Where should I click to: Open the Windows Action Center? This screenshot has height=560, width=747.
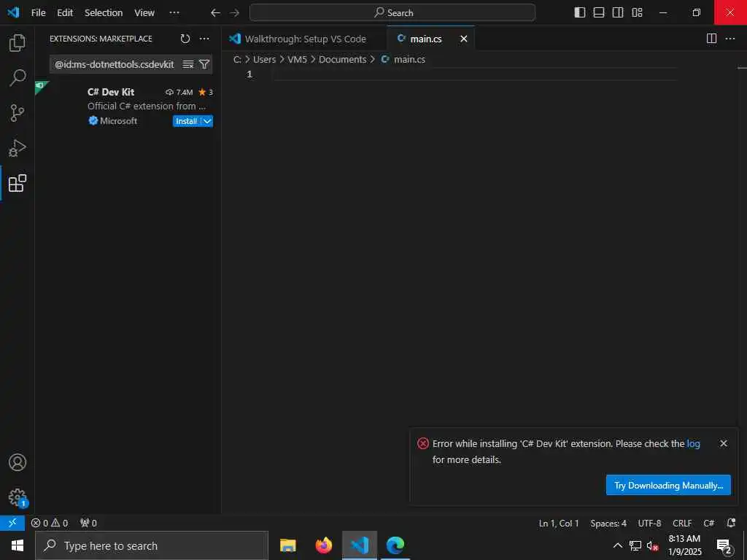(x=724, y=547)
